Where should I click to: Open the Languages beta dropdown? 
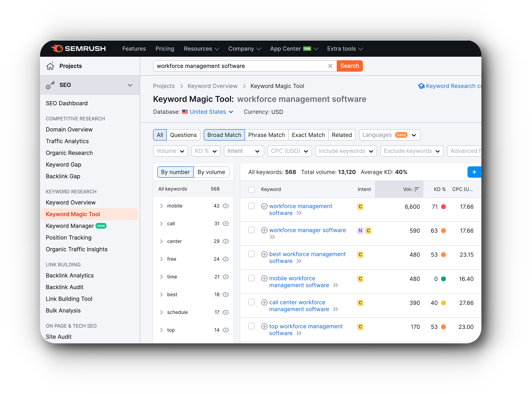click(x=390, y=135)
